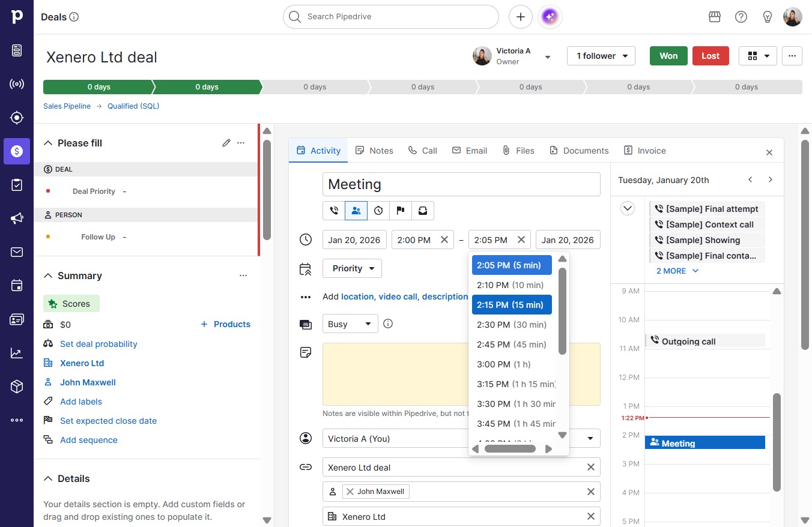Mark the deal as Lost

tap(710, 56)
